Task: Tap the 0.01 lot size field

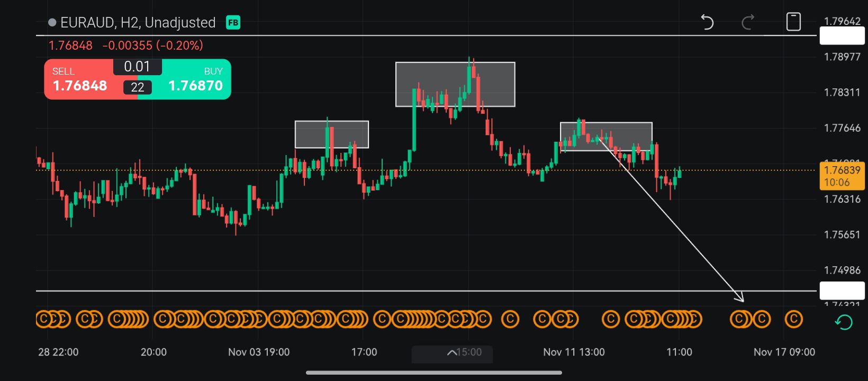Action: [x=137, y=67]
